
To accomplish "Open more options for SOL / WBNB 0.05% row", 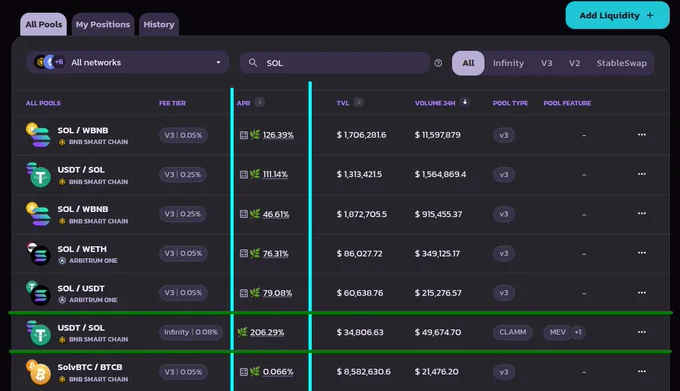I will [x=642, y=135].
